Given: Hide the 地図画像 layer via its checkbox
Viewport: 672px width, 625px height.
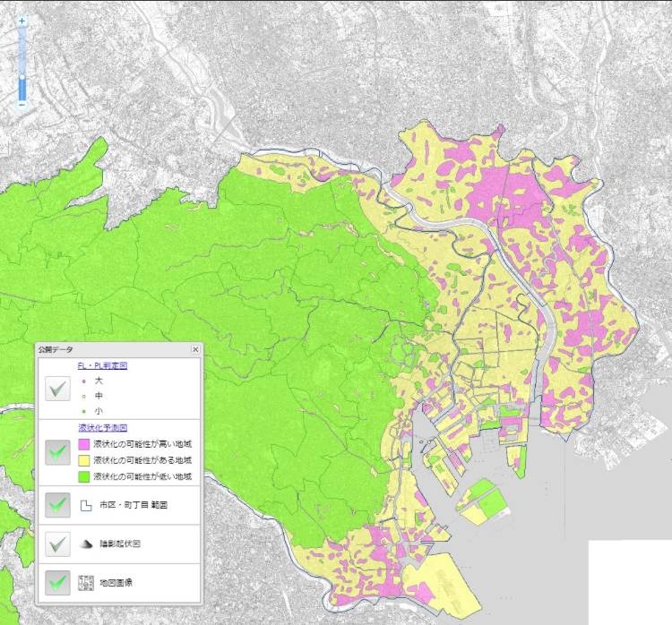Looking at the screenshot, I should tap(59, 582).
